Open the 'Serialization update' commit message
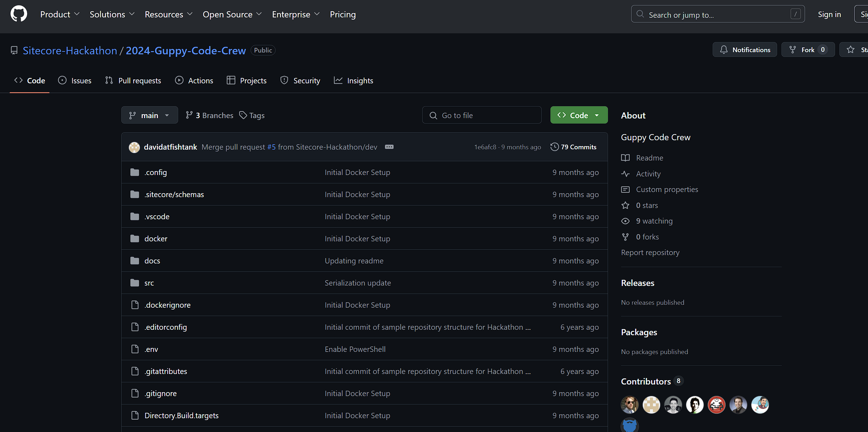 coord(358,283)
